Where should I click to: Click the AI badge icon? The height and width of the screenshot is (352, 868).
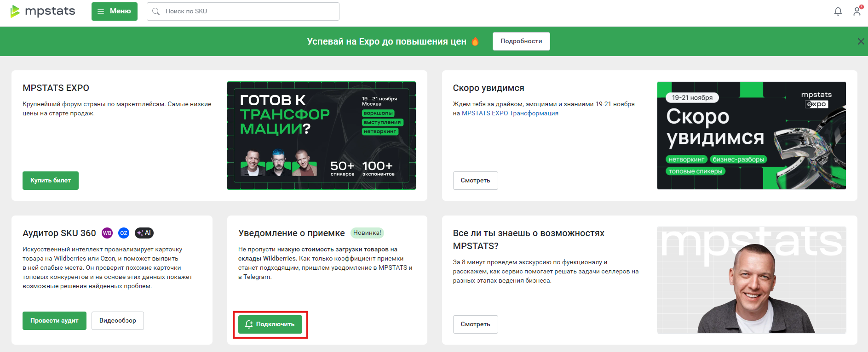(x=144, y=233)
